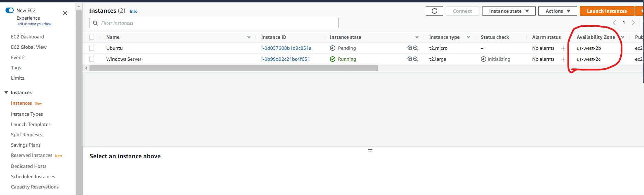The image size is (644, 195).
Task: Sort by Instance state column arrow
Action: tap(417, 37)
